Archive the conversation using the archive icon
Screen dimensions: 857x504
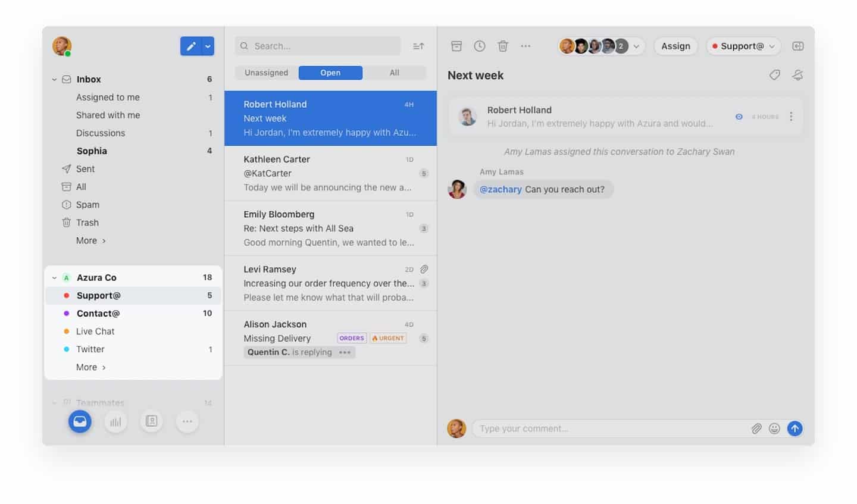tap(456, 46)
